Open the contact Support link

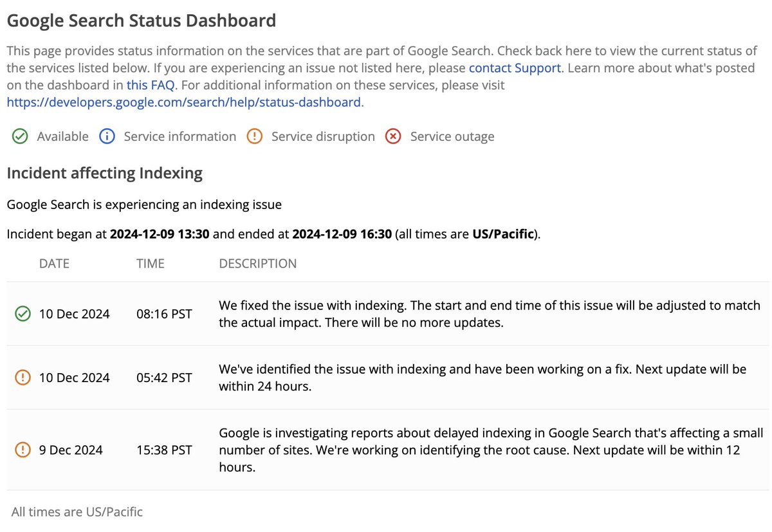(x=515, y=68)
